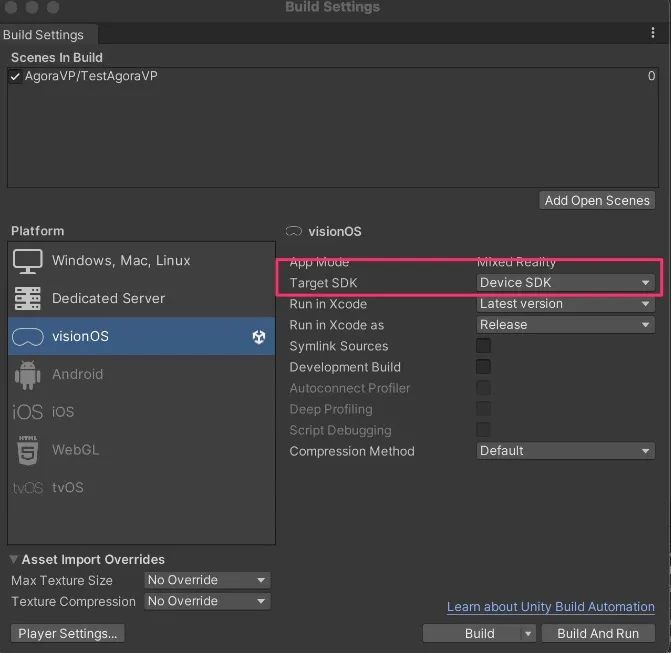Enable the Development Build checkbox

483,367
